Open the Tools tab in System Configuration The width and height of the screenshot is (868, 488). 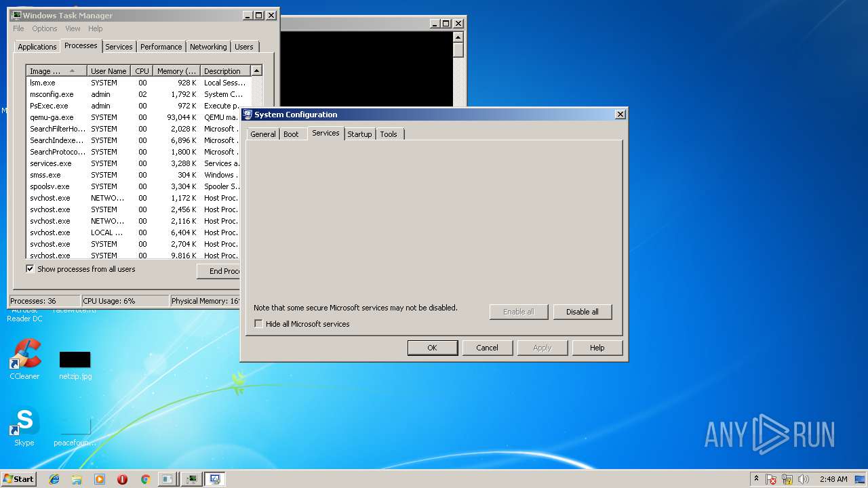click(x=389, y=134)
